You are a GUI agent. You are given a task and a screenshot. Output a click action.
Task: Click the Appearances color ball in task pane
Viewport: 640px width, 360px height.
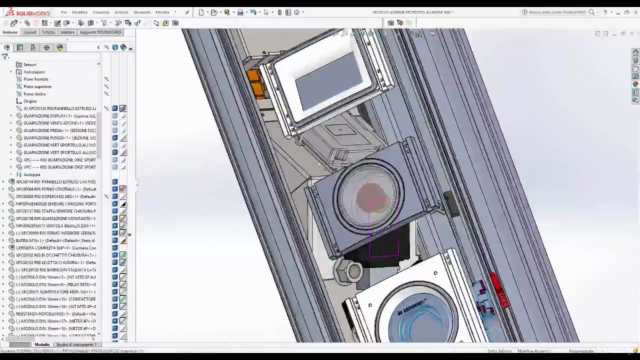tap(635, 84)
